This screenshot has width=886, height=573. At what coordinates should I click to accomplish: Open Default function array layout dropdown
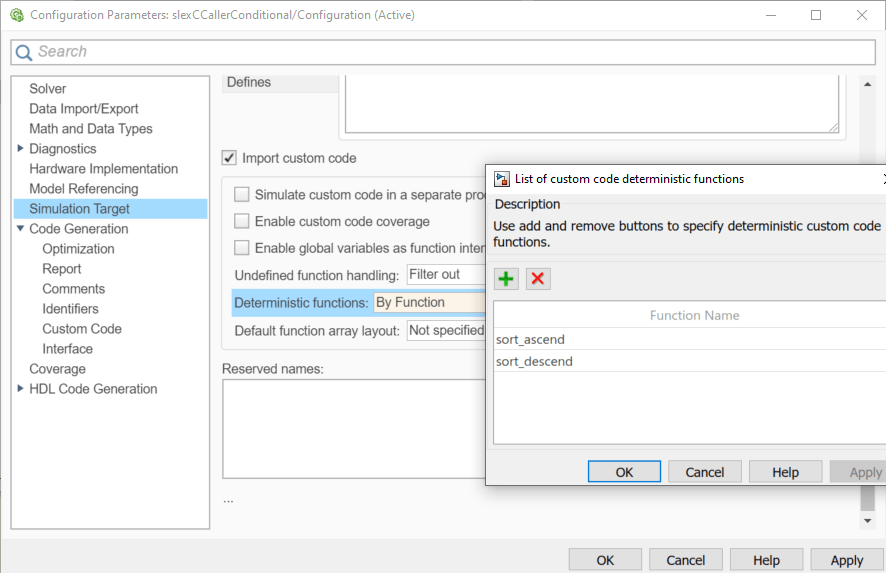click(x=446, y=330)
